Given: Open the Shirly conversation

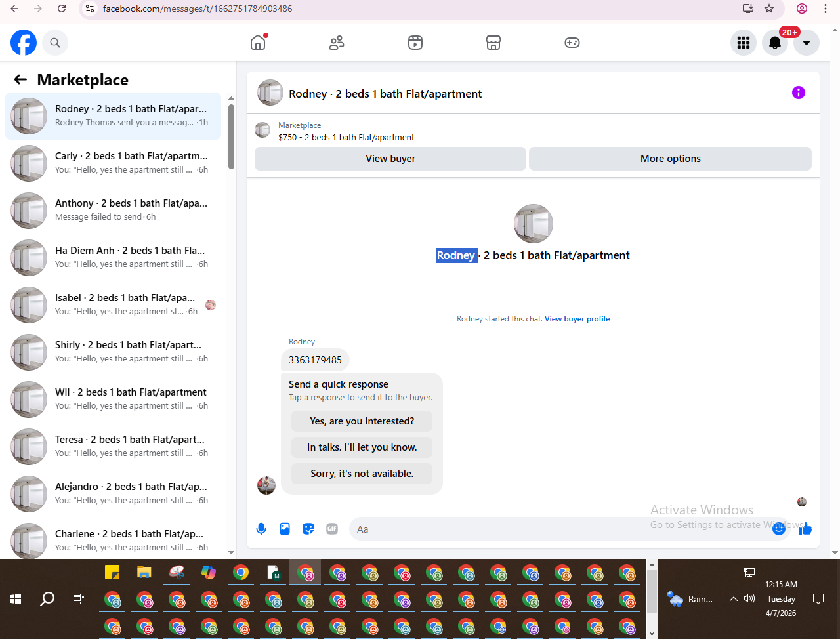Looking at the screenshot, I should coord(113,352).
